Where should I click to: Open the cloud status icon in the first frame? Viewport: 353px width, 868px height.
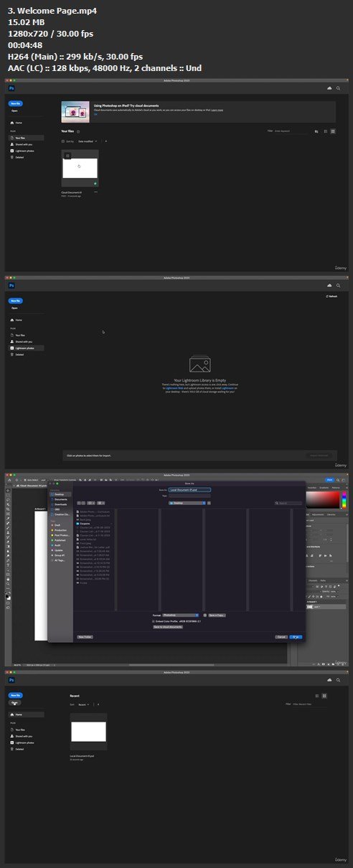[x=329, y=88]
